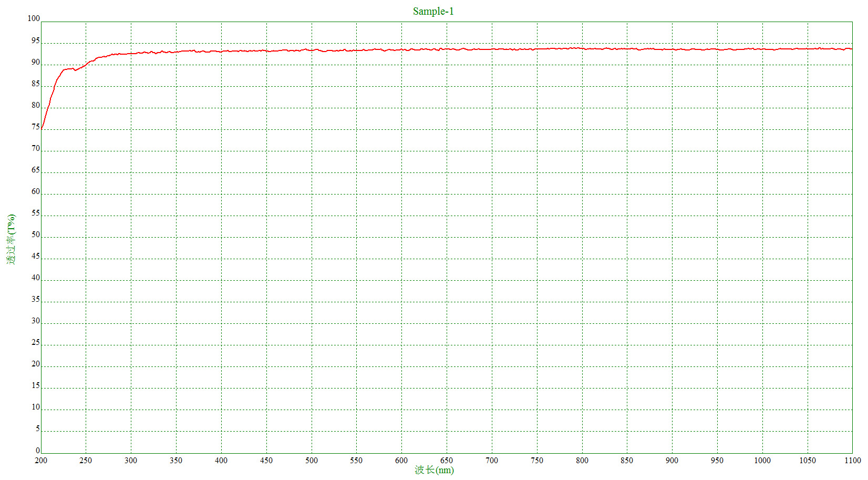Screen dimensions: 868x480
Task: Click the x-axis tick value '550'
Action: (x=356, y=461)
